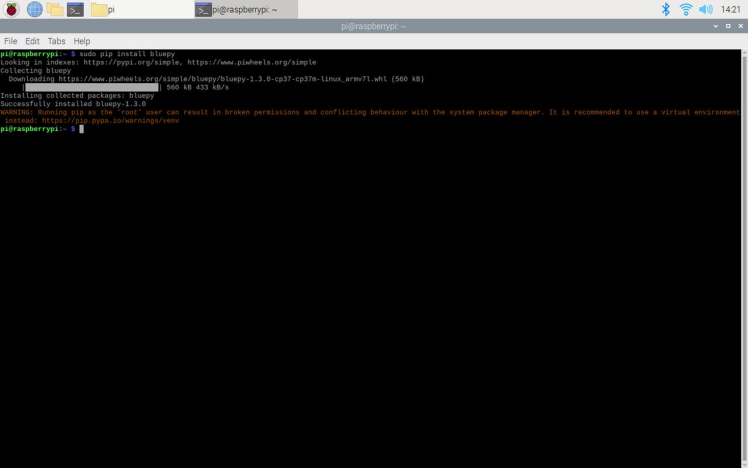
Task: Click the terminal vertical scrollbar
Action: click(745, 258)
